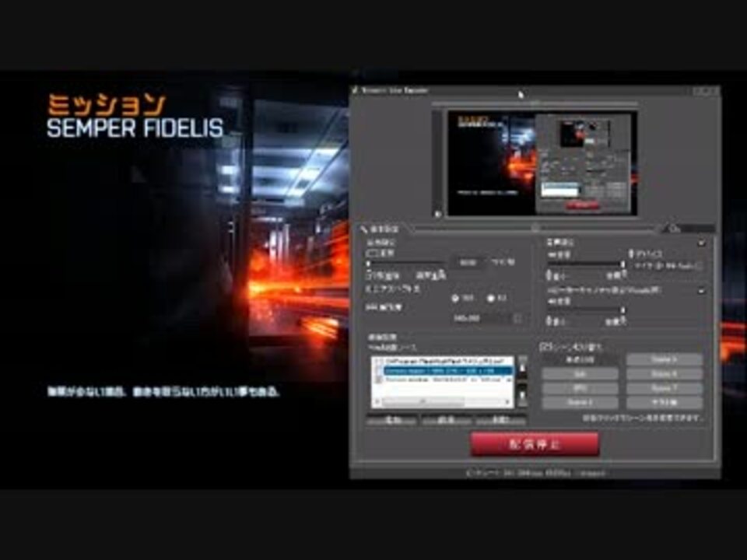This screenshot has width=747, height=560.
Task: Click the 削除 delete source button
Action: coord(447,421)
